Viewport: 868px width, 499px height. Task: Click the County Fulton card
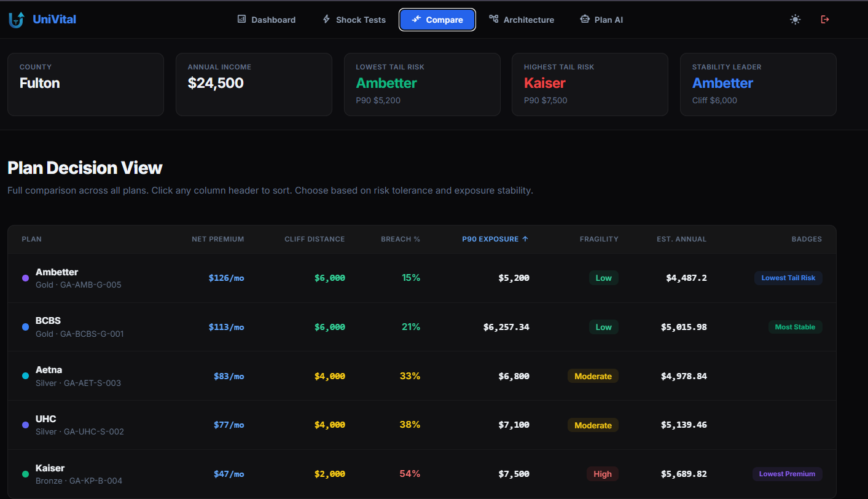tap(85, 84)
